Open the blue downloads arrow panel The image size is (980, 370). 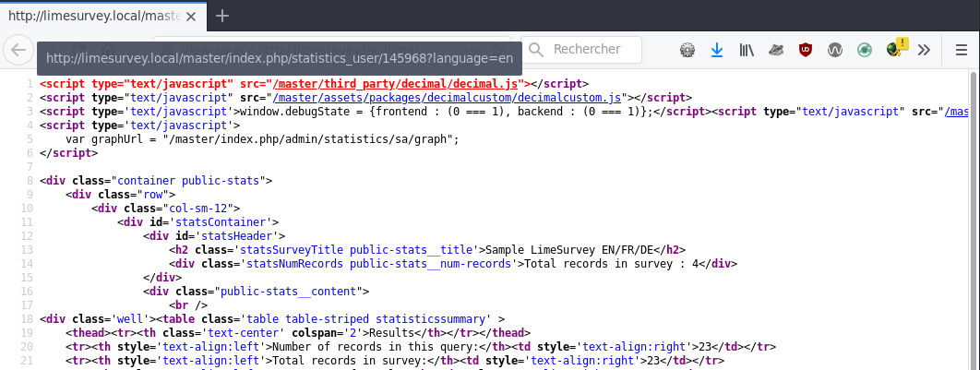[x=716, y=50]
